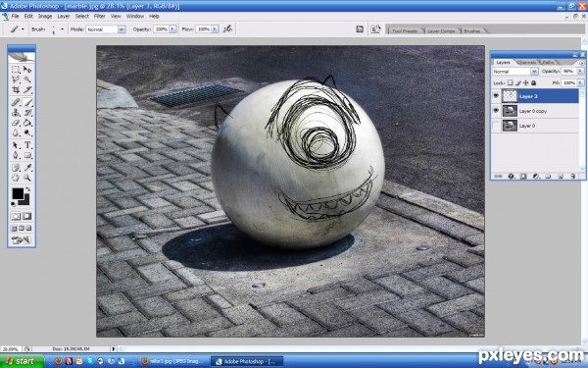Image resolution: width=588 pixels, height=368 pixels.
Task: Show Layer 0 via empty visibility box
Action: point(496,126)
